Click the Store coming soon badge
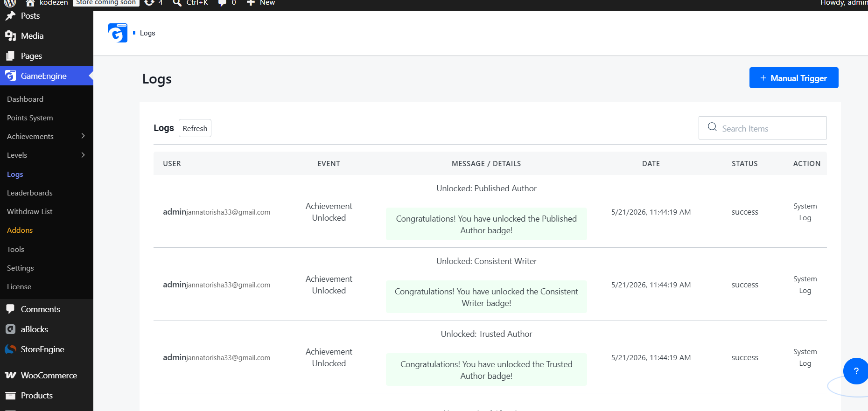This screenshot has width=868, height=411. point(106,3)
